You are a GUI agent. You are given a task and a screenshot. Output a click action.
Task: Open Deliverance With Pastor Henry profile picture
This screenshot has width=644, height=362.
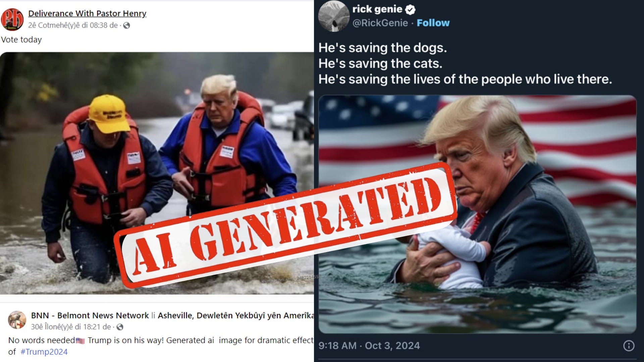click(x=12, y=19)
